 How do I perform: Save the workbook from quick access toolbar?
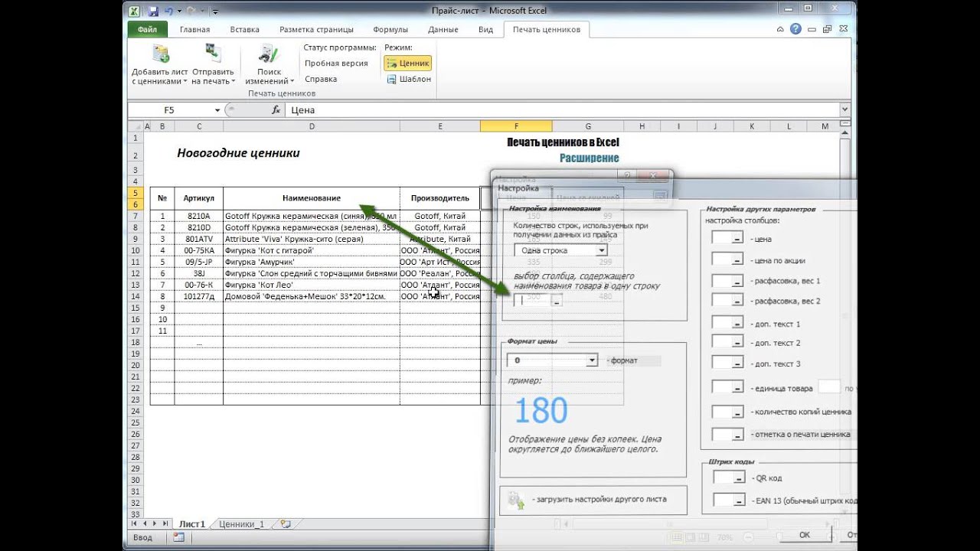point(153,11)
